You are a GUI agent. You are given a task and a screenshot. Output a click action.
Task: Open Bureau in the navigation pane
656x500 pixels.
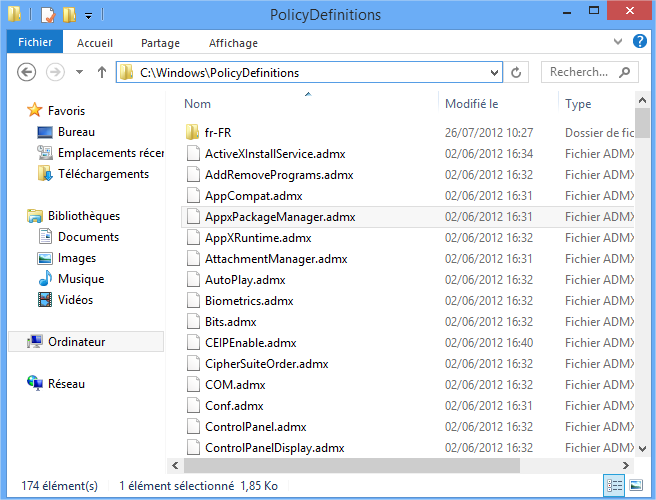(x=76, y=132)
